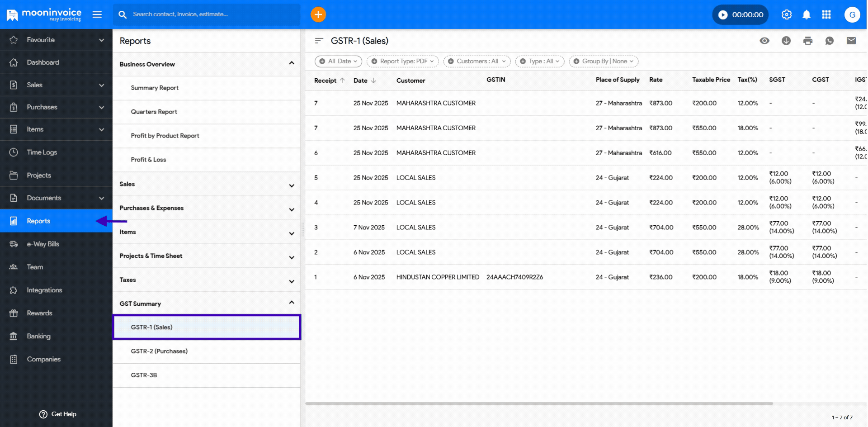Screen dimensions: 868x427
Task: Expand the Items sidebar menu
Action: 56,129
